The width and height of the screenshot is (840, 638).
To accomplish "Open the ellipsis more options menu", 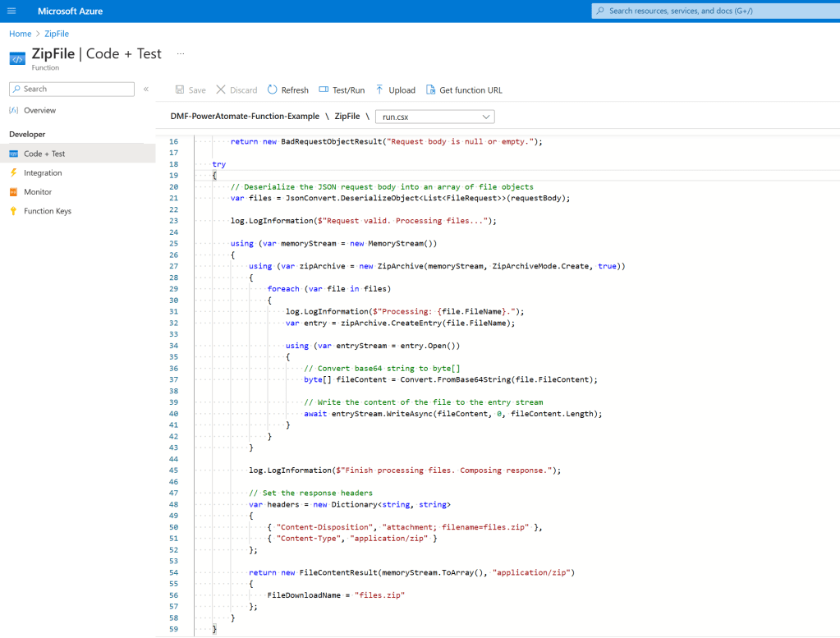I will pyautogui.click(x=181, y=53).
